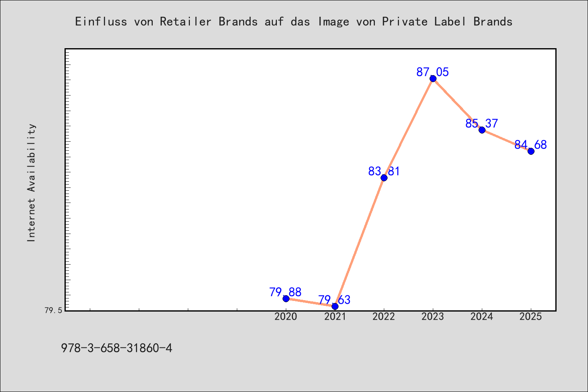The width and height of the screenshot is (588, 392).
Task: Click the ISBN text 978-3-658-31860-4
Action: click(117, 348)
